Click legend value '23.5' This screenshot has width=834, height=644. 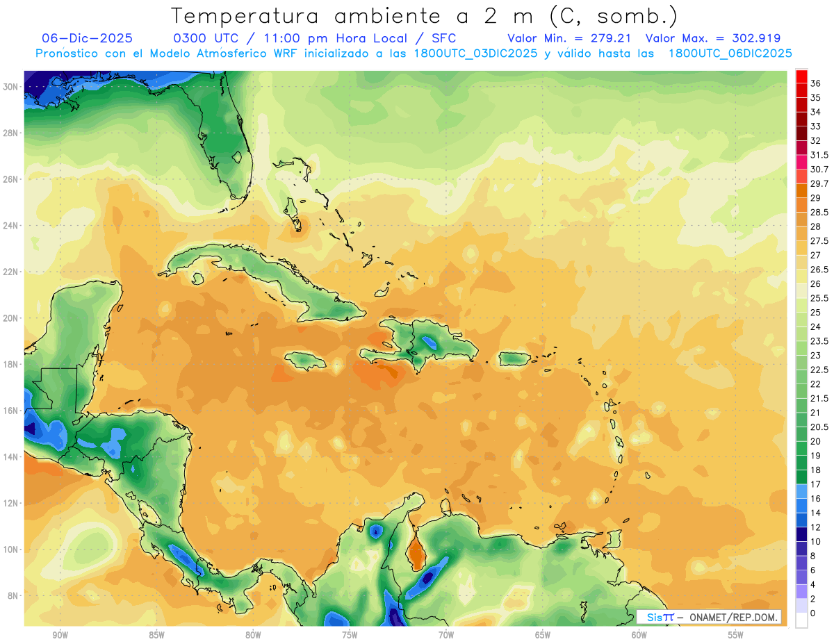[x=819, y=340]
